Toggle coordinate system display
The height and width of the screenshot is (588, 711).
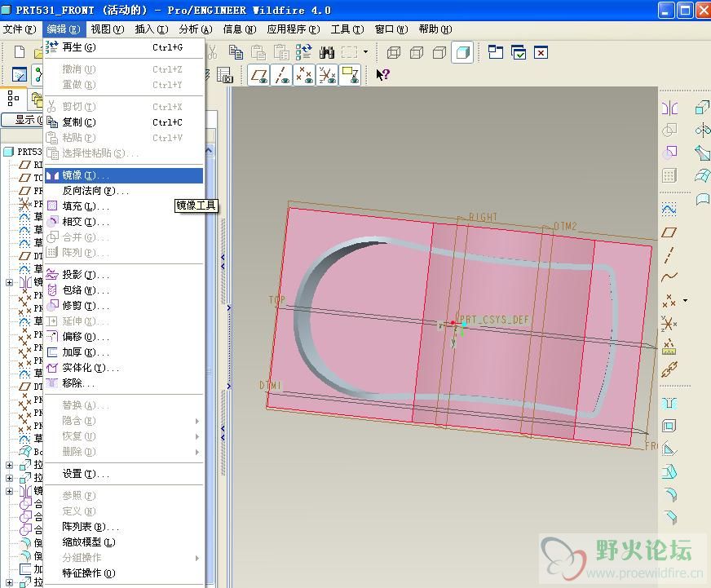(328, 75)
